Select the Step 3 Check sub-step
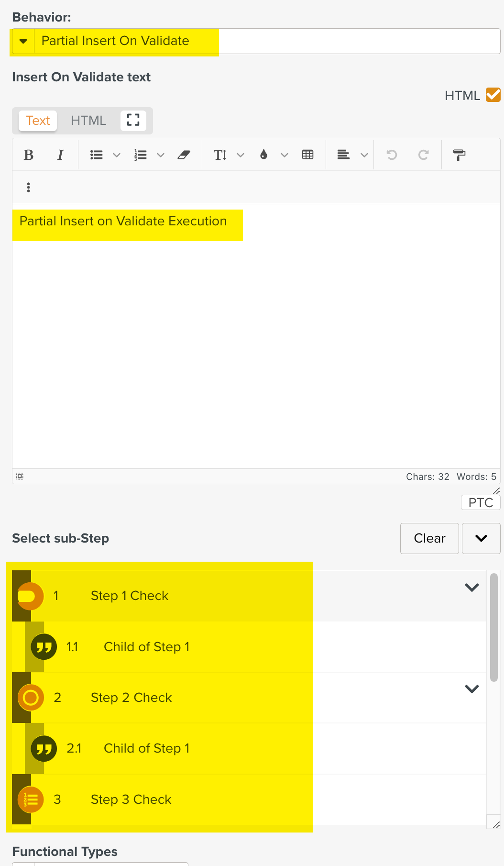 tap(131, 799)
